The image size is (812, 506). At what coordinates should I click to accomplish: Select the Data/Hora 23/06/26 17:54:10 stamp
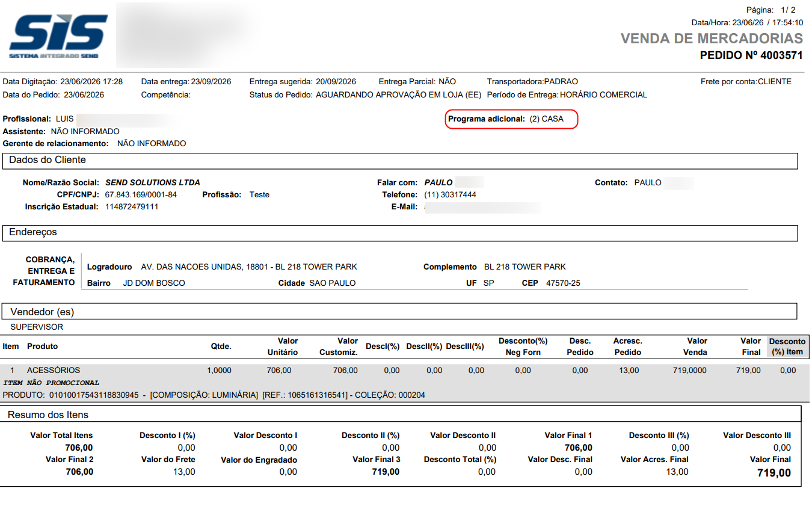pyautogui.click(x=747, y=22)
